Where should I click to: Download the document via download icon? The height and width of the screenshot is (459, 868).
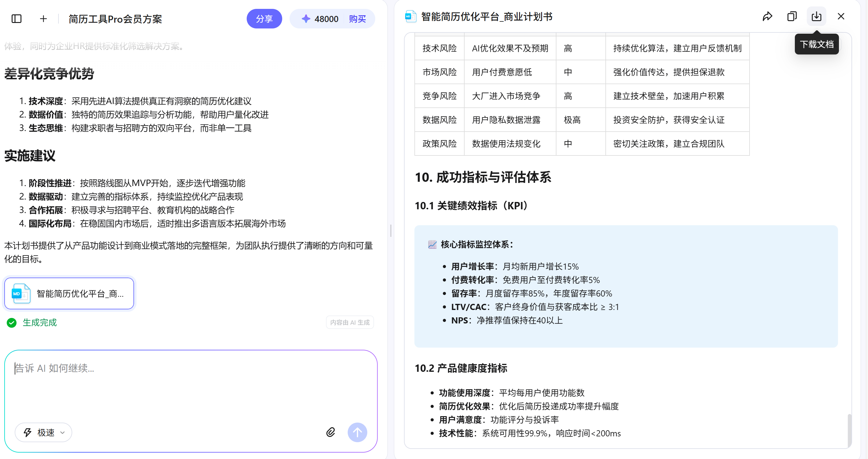tap(816, 16)
